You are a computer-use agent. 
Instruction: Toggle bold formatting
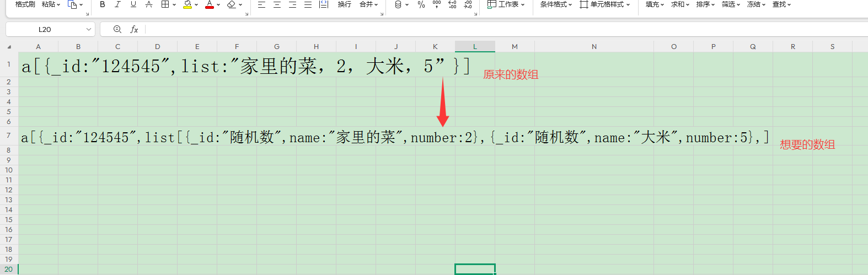click(102, 4)
